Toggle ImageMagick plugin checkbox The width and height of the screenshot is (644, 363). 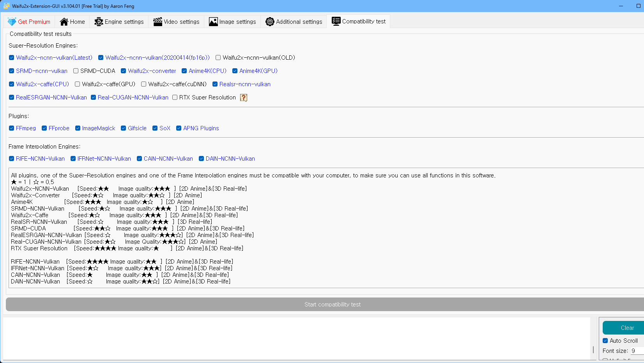(x=78, y=128)
